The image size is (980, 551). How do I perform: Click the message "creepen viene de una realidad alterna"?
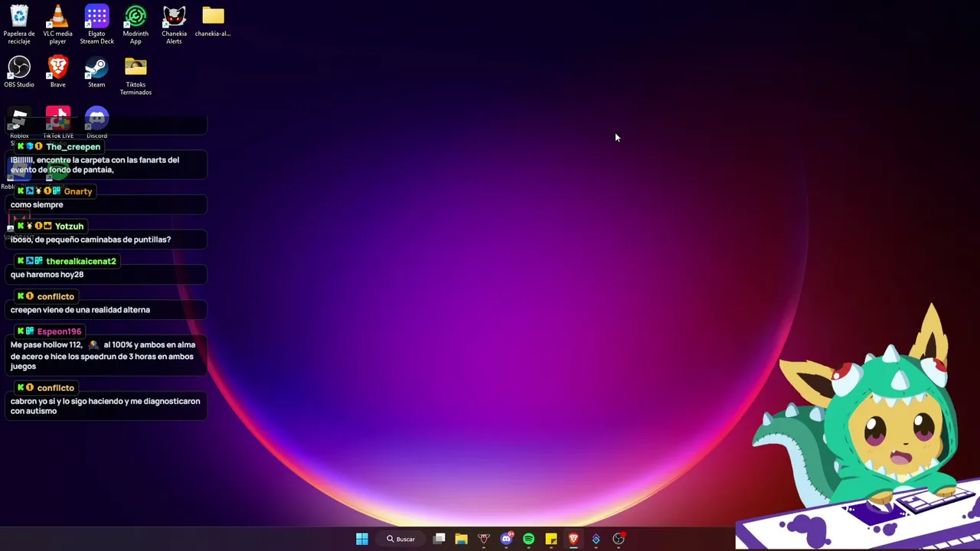(x=80, y=310)
